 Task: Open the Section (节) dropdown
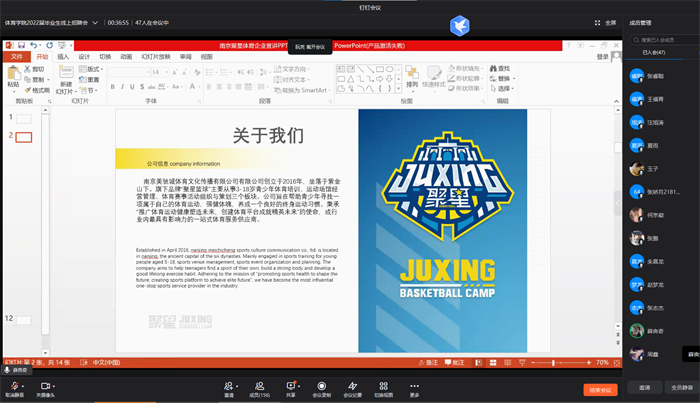(89, 91)
